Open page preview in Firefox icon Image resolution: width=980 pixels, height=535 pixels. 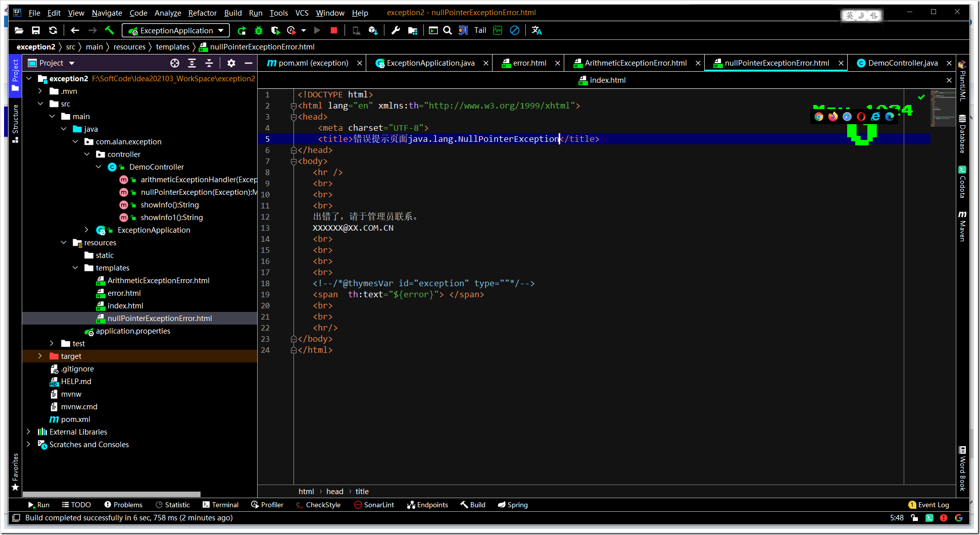click(x=833, y=117)
